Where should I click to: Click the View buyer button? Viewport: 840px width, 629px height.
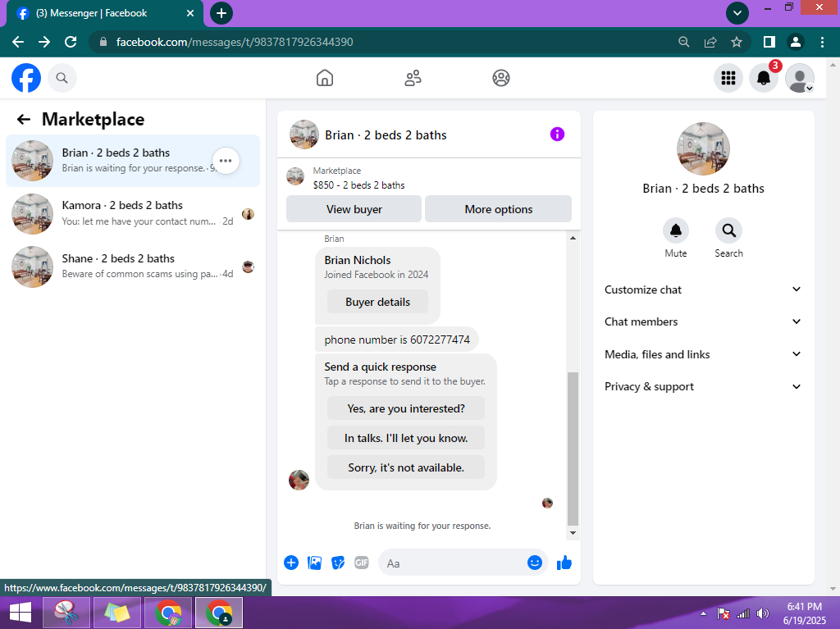point(354,209)
